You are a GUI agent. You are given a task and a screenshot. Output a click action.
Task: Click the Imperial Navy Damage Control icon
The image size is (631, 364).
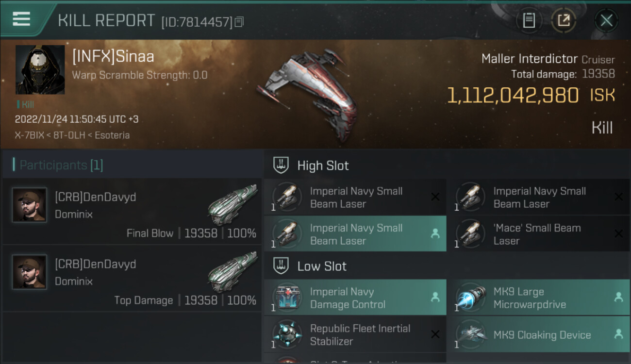[x=288, y=298]
